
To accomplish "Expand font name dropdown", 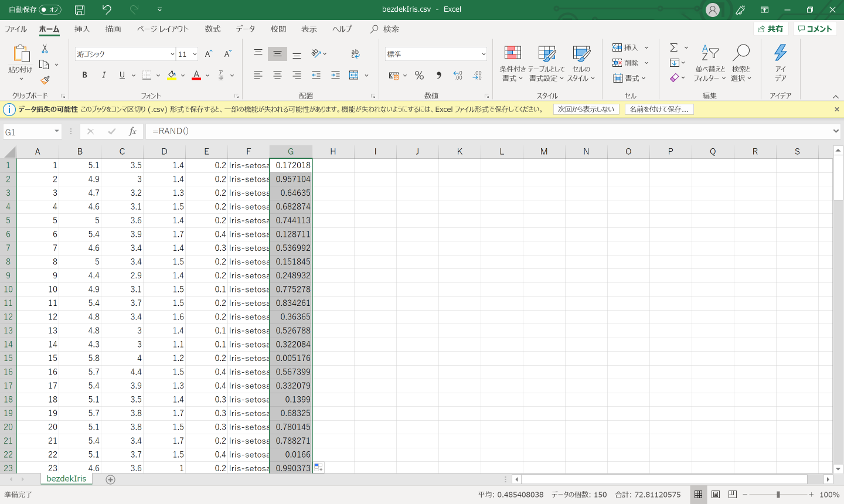I will coord(172,54).
